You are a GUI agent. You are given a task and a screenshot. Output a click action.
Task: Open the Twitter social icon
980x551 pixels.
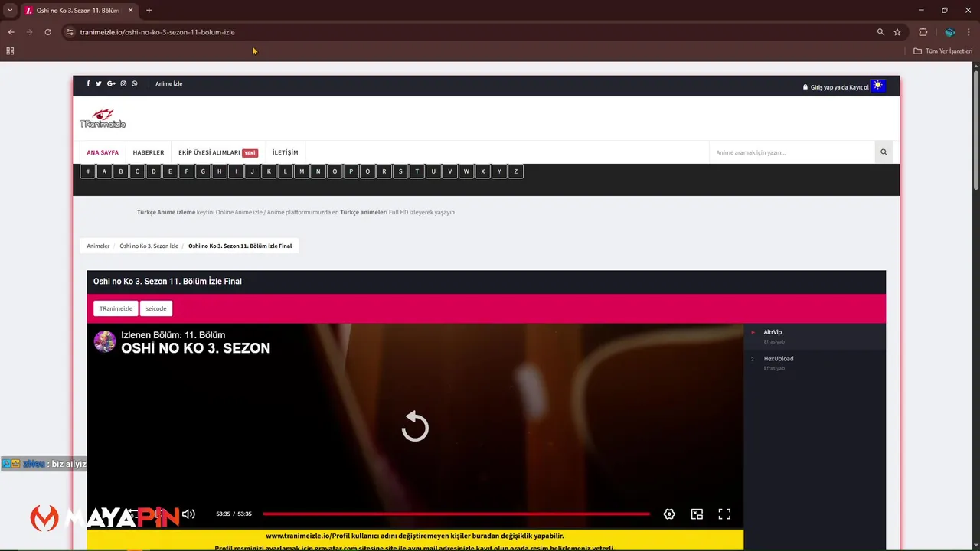tap(99, 83)
